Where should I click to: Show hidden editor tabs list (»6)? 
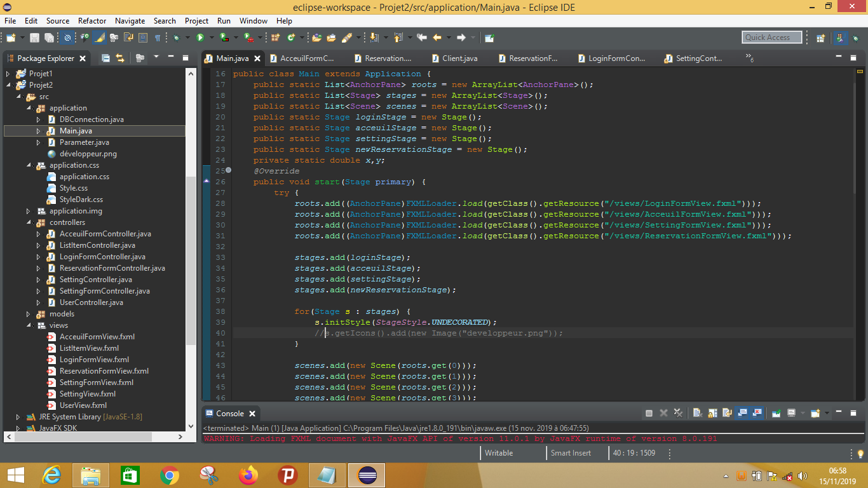click(x=750, y=58)
